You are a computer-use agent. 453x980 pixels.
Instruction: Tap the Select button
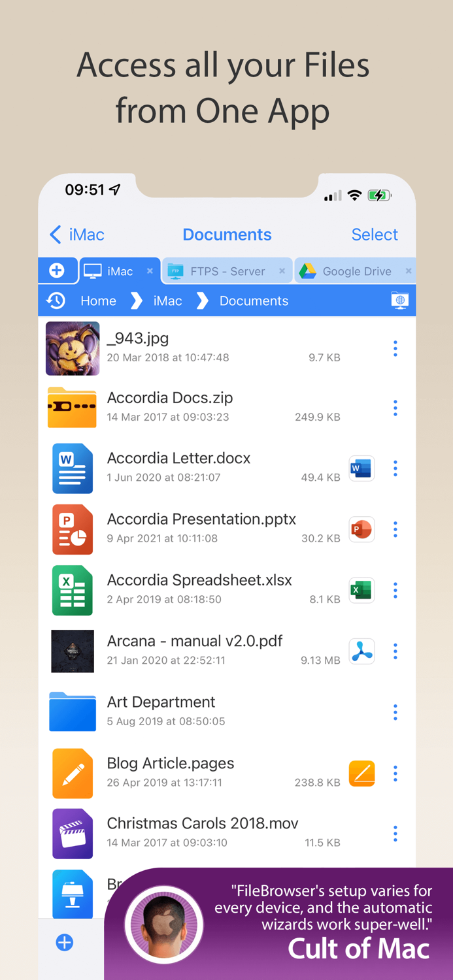pyautogui.click(x=375, y=235)
